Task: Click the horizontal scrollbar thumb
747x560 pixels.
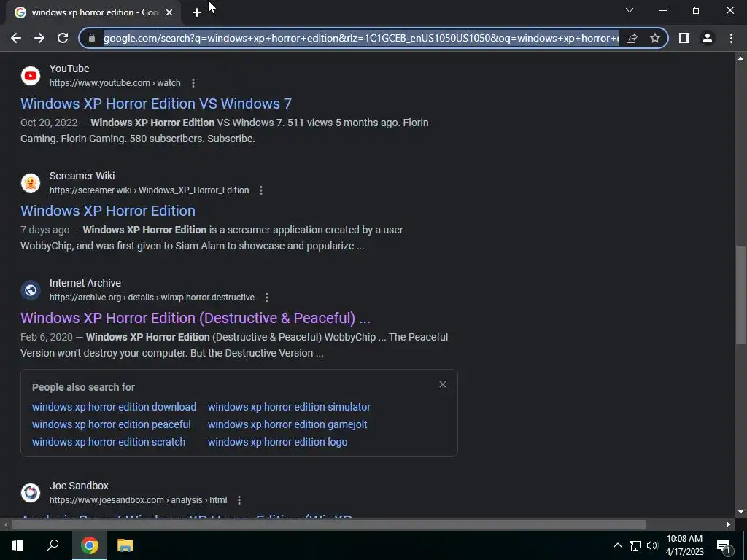Action: pyautogui.click(x=329, y=525)
